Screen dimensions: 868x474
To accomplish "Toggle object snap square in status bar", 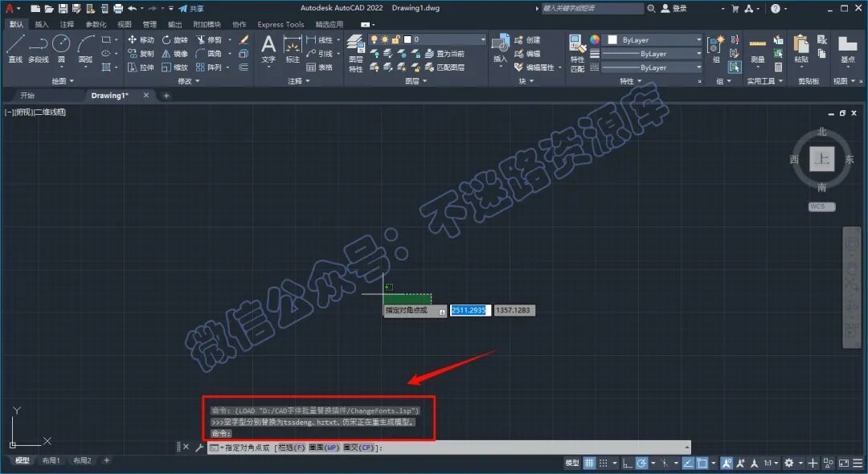I will [x=702, y=463].
